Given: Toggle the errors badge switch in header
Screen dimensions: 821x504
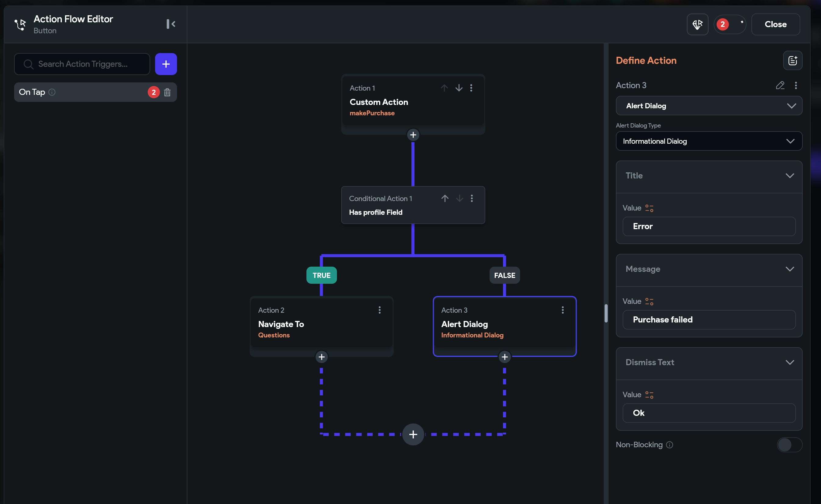Looking at the screenshot, I should tap(730, 24).
